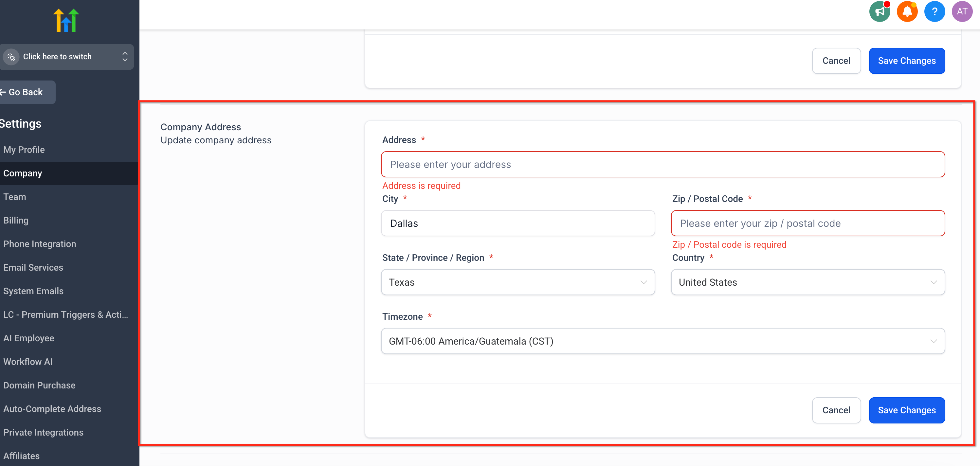Focus the Zip / Postal Code field

807,223
